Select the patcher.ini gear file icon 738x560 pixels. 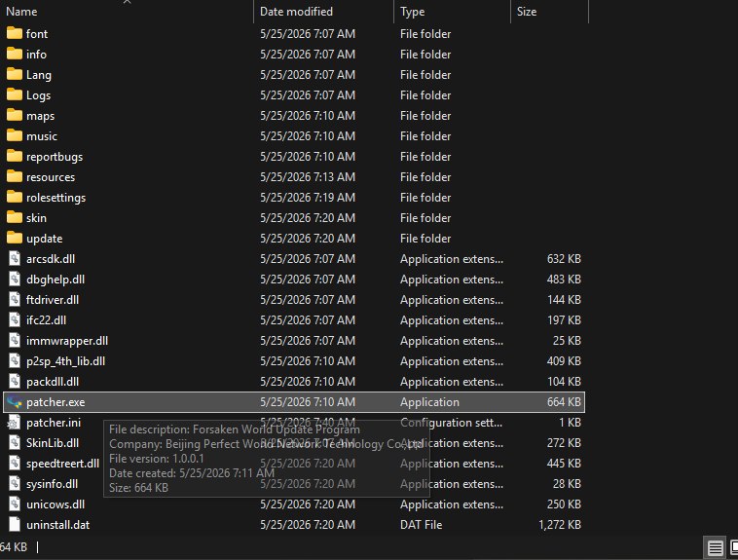tap(15, 423)
